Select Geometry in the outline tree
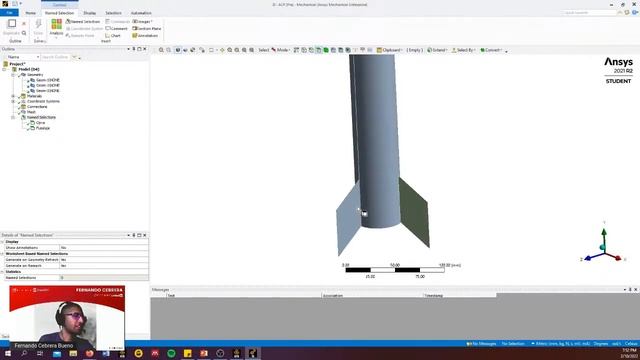Image resolution: width=640 pixels, height=360 pixels. coord(35,75)
